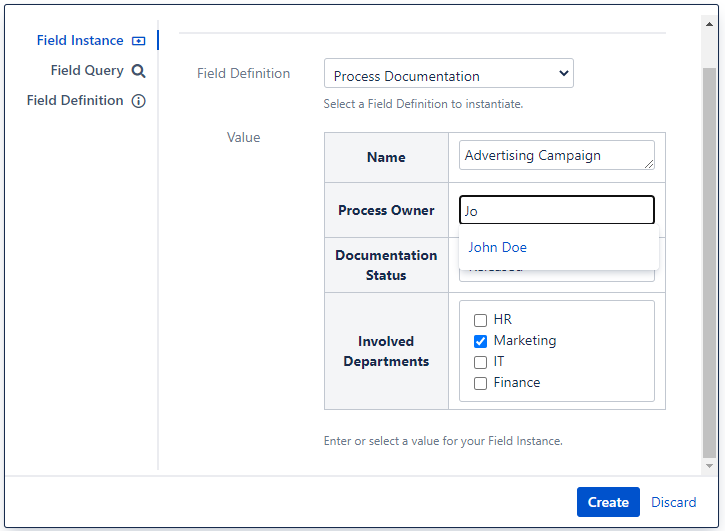This screenshot has height=531, width=725.
Task: Select John Doe from the suggestions
Action: point(498,247)
